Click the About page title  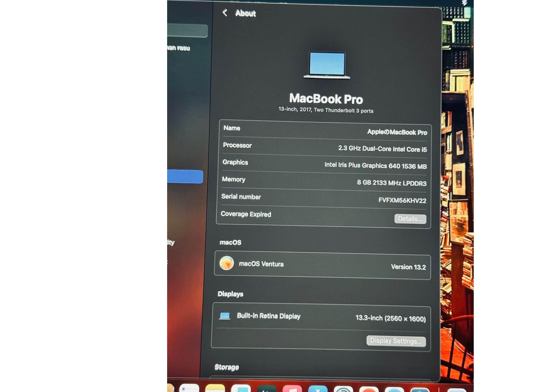coord(245,13)
